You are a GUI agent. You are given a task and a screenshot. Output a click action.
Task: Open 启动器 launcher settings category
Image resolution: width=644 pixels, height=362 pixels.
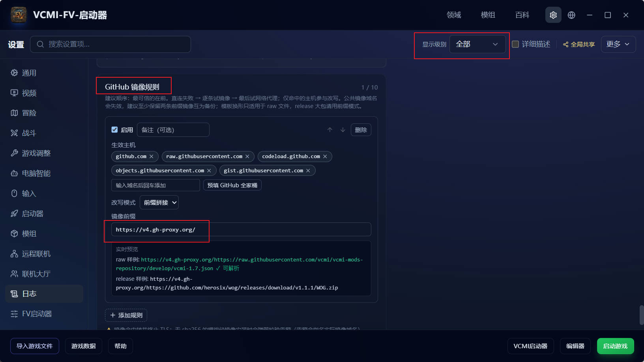click(44, 214)
